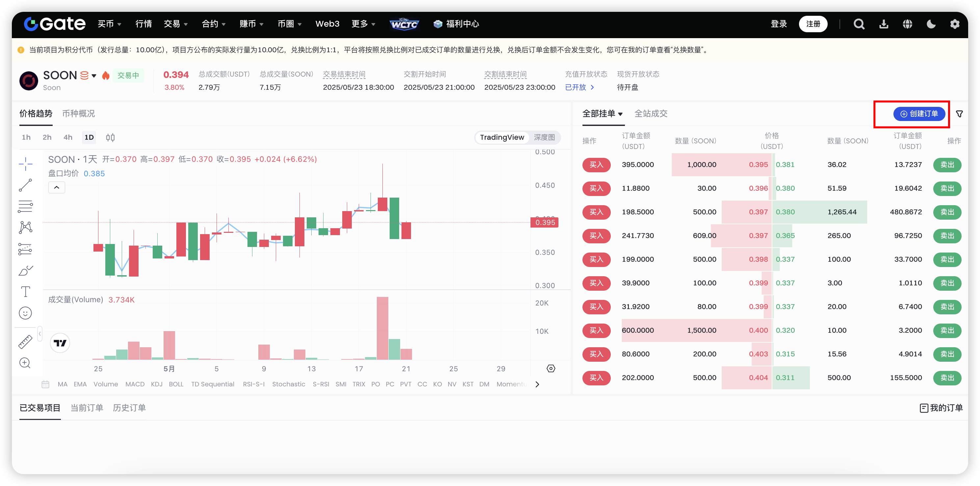980x486 pixels.
Task: Click 买入 for the 0.395 order
Action: point(596,165)
